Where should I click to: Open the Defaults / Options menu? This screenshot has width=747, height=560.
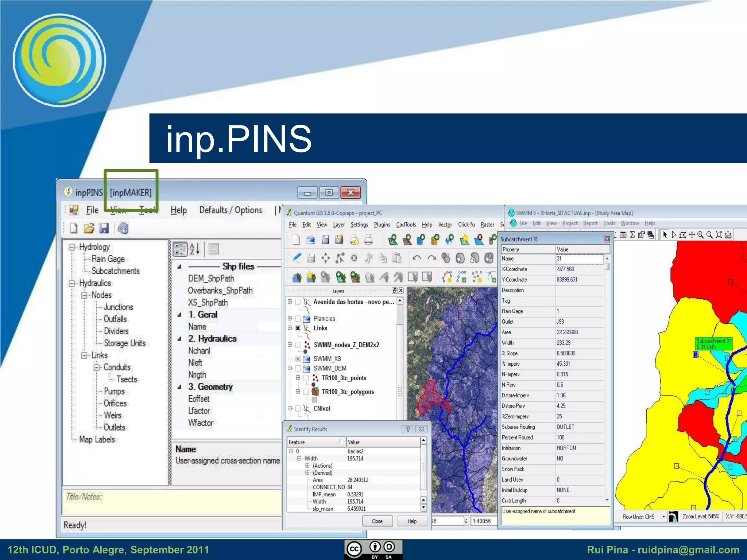pyautogui.click(x=231, y=210)
